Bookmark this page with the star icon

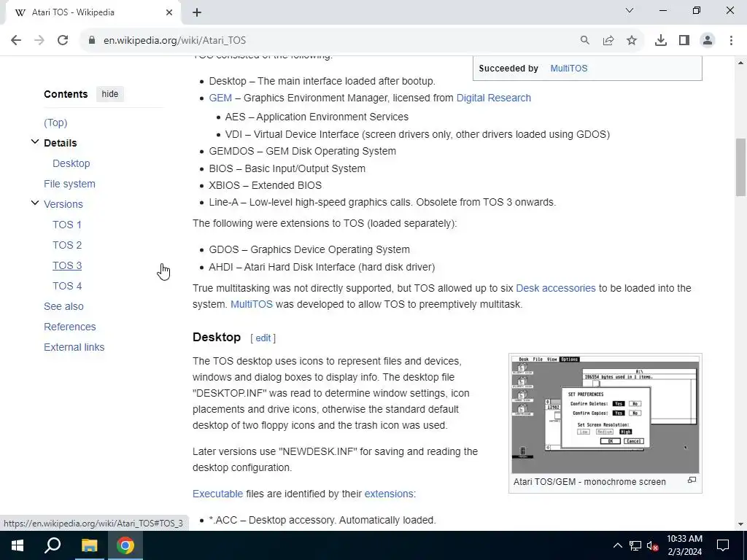[632, 41]
